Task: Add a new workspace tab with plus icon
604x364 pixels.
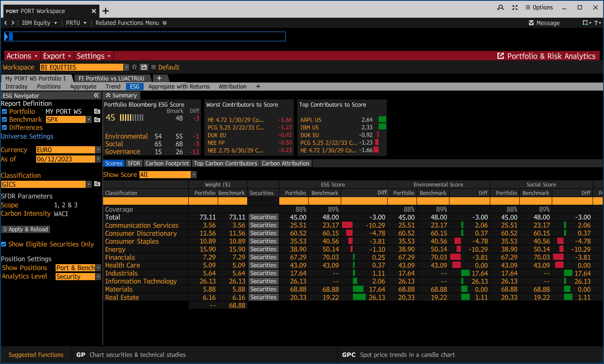Action: point(106,11)
